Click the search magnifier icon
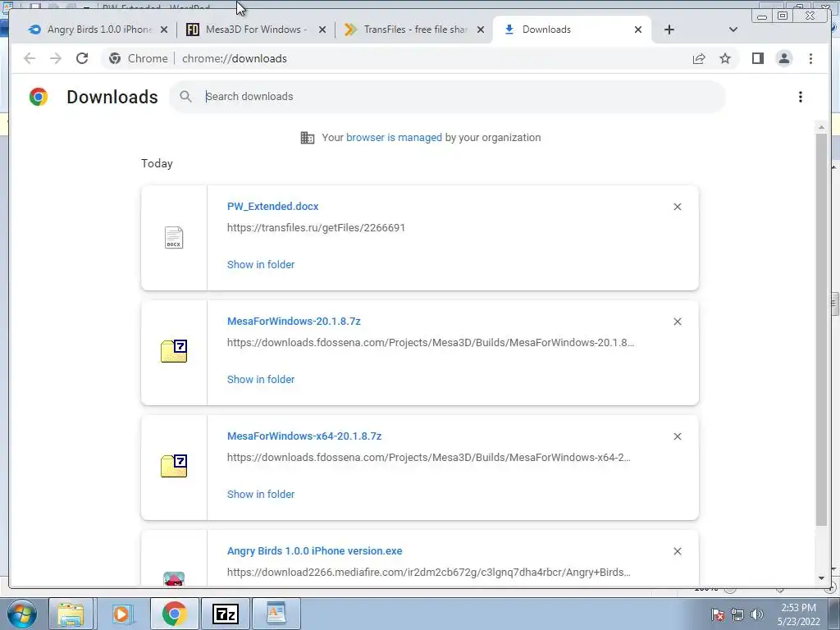 185,97
